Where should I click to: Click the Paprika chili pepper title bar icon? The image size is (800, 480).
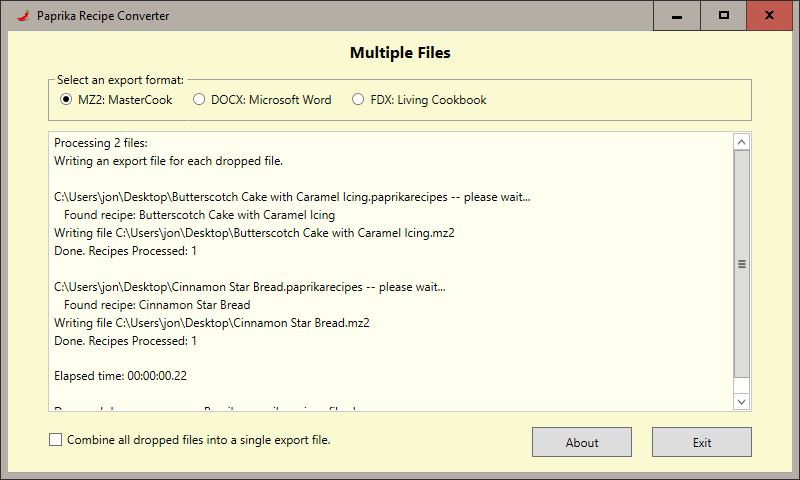coord(21,16)
